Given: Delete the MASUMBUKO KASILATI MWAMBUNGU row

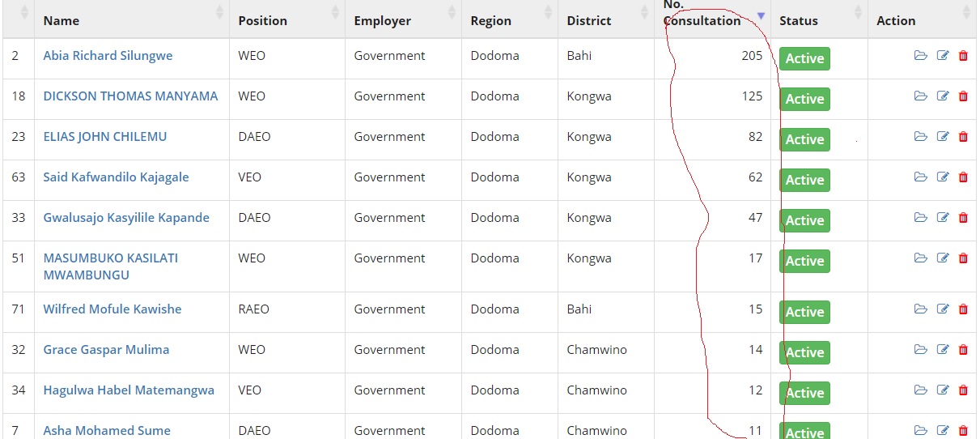Looking at the screenshot, I should pos(963,258).
